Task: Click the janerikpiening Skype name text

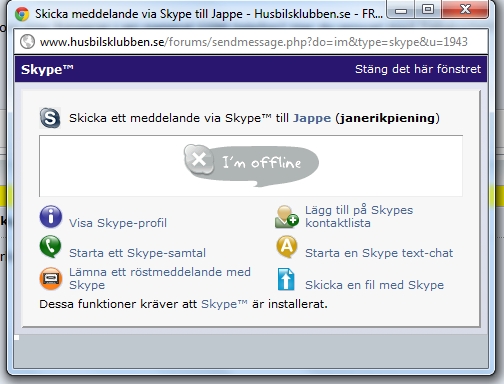Action: [x=387, y=118]
